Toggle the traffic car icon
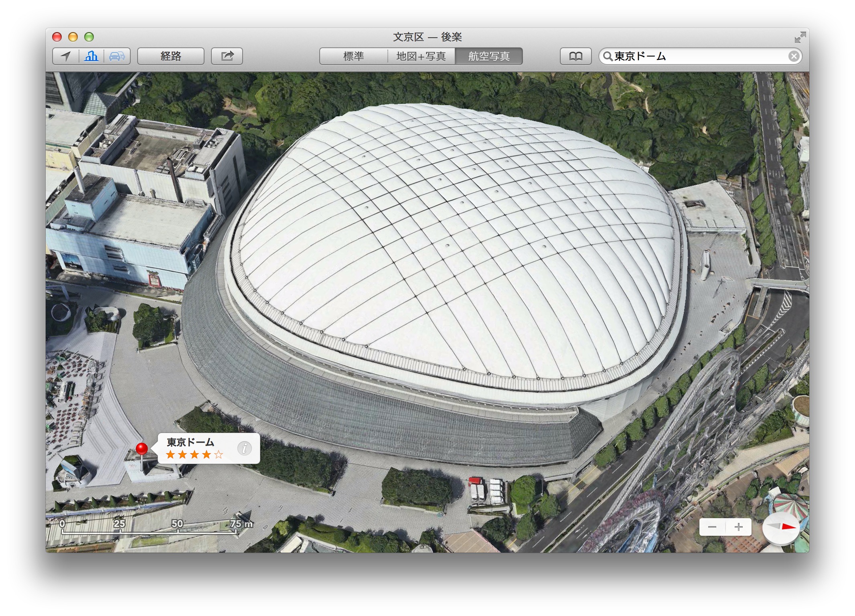Image resolution: width=855 pixels, height=616 pixels. (117, 56)
